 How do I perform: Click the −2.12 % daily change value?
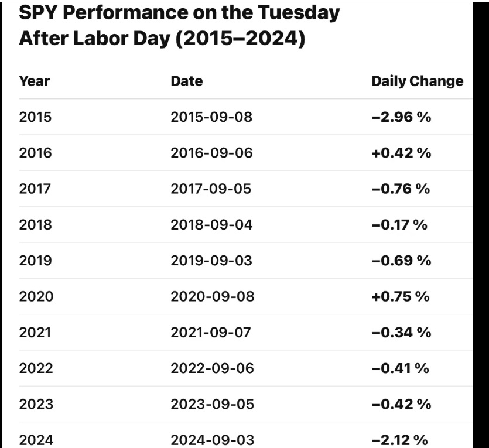pyautogui.click(x=400, y=440)
